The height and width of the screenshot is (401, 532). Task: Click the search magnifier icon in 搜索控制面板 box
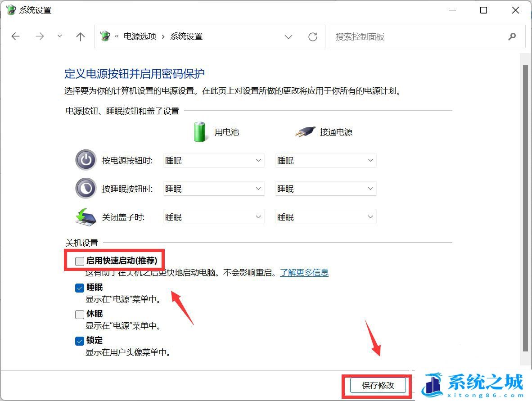pos(513,36)
